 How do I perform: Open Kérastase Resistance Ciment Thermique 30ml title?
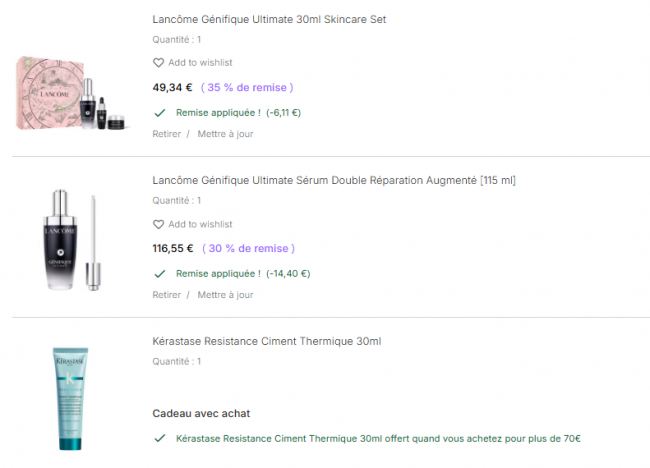click(x=266, y=341)
